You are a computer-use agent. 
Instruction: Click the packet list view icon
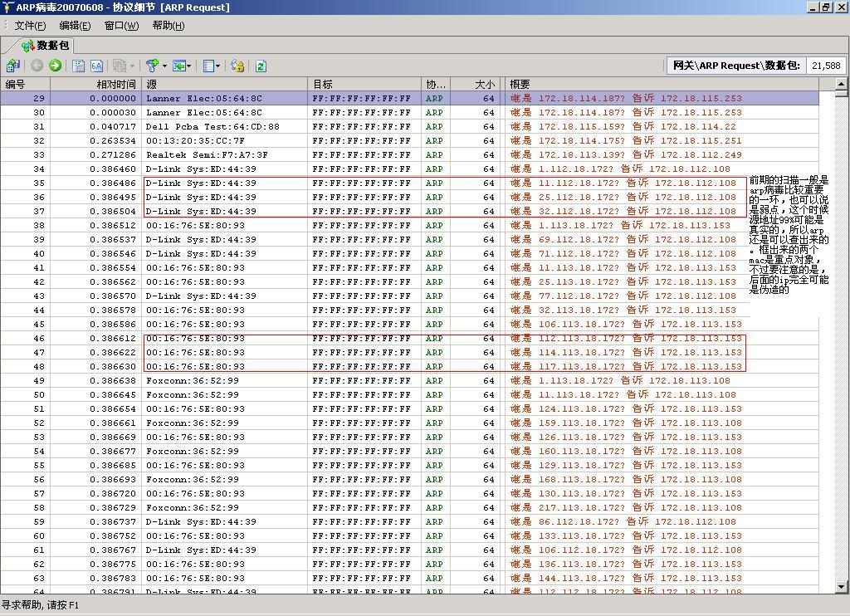tap(79, 66)
